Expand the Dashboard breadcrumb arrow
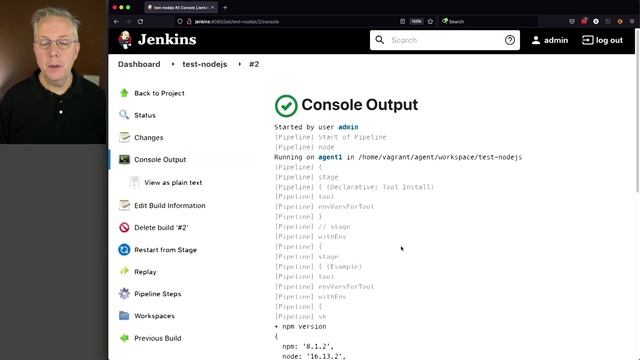 coord(173,64)
